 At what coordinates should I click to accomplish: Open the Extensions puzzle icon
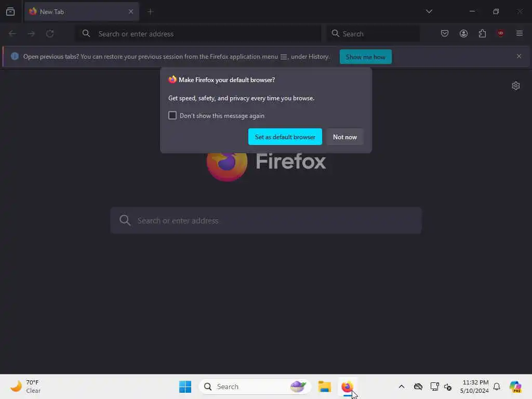point(482,33)
